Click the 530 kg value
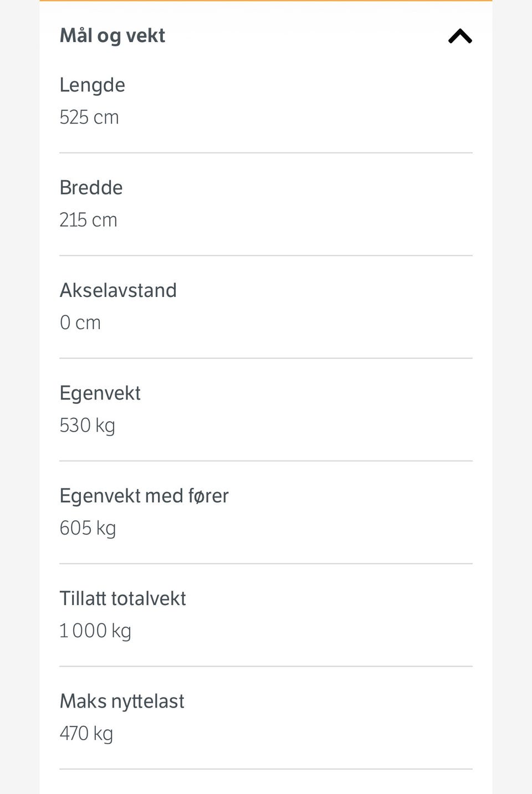The width and height of the screenshot is (532, 794). click(x=88, y=426)
